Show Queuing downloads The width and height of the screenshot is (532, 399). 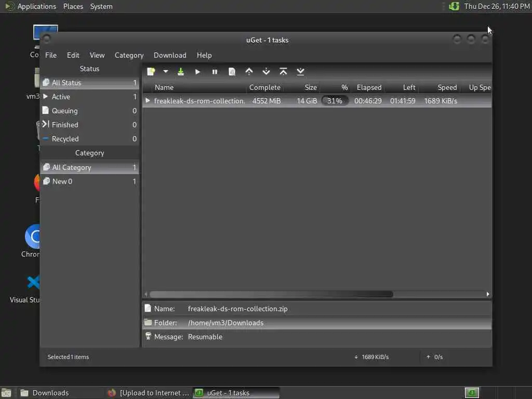tap(89, 111)
